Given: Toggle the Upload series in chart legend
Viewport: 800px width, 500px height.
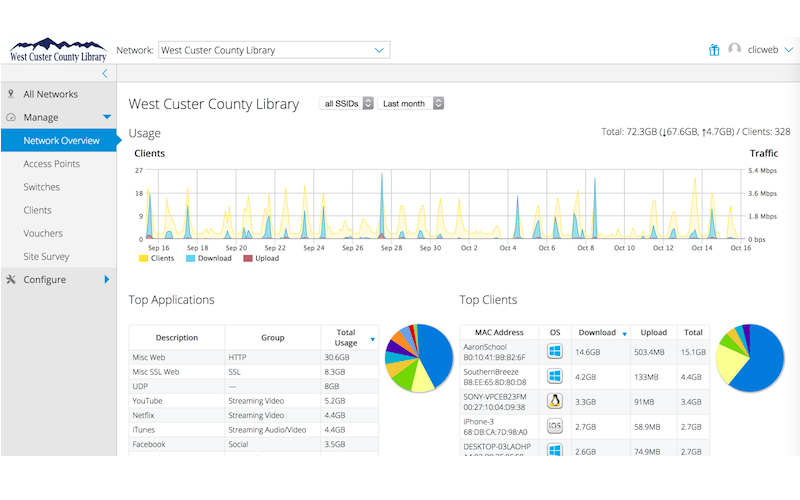Looking at the screenshot, I should (262, 259).
